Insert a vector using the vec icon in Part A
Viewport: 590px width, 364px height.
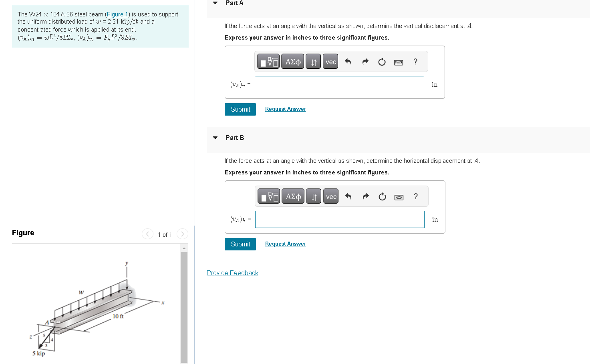click(330, 61)
